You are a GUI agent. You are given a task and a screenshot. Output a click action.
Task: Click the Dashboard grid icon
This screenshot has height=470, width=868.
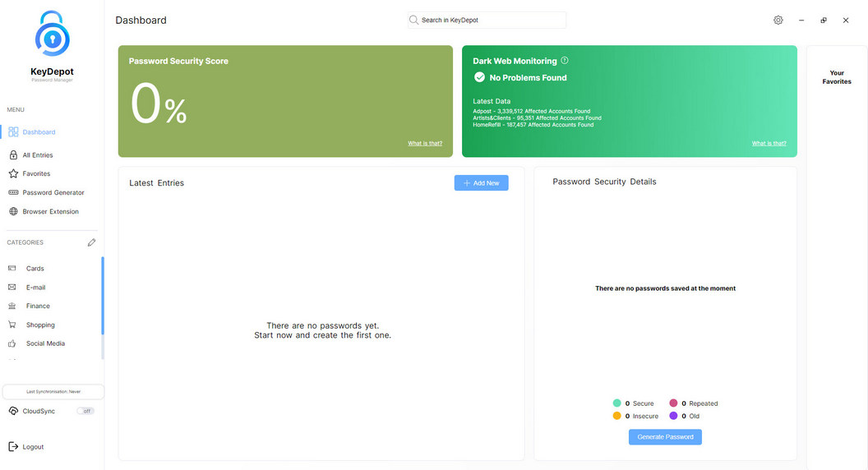point(13,131)
